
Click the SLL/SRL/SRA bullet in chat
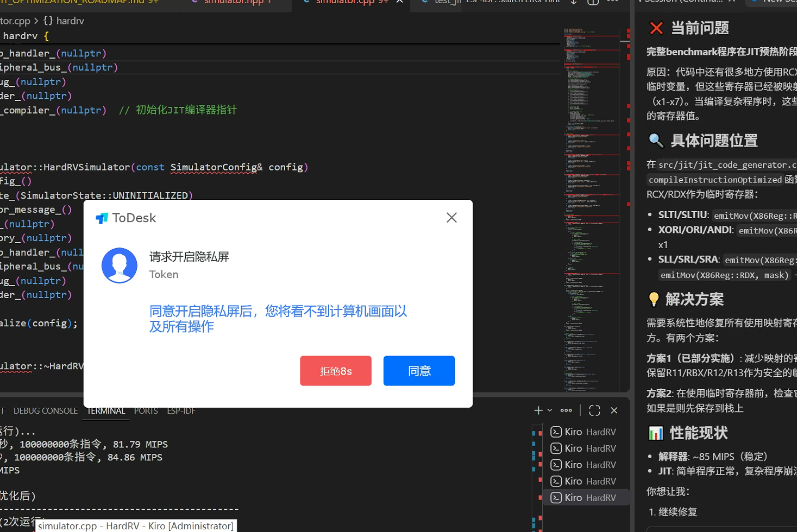(689, 259)
